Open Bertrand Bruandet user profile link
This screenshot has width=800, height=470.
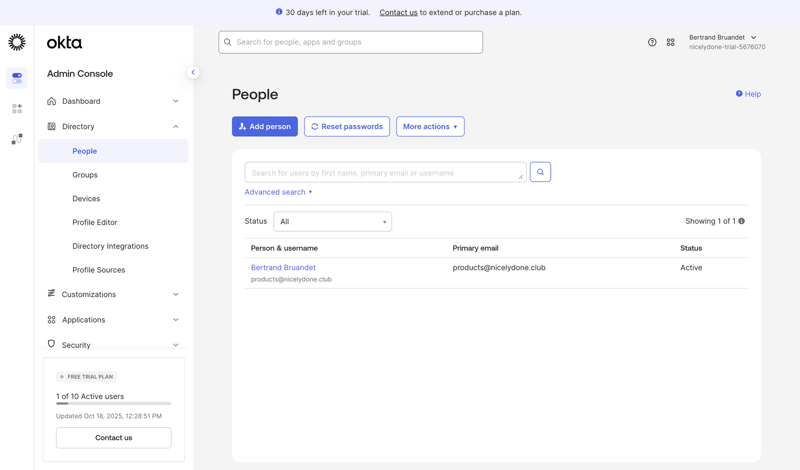(283, 267)
